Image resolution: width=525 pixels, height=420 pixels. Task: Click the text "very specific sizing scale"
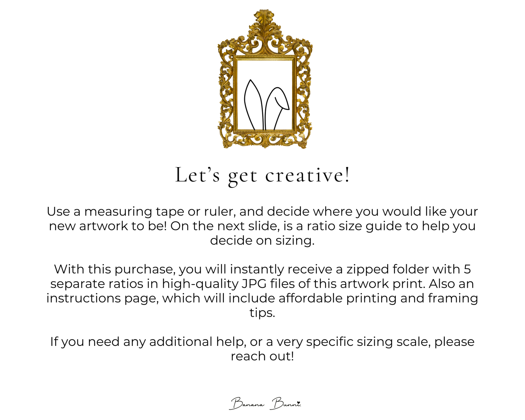point(353,342)
